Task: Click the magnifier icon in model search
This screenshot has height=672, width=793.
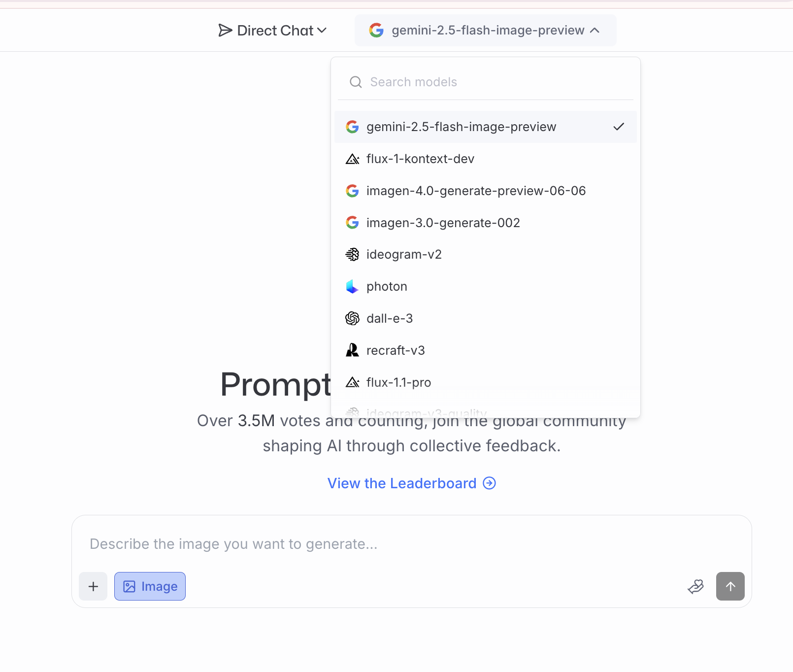Action: tap(356, 82)
